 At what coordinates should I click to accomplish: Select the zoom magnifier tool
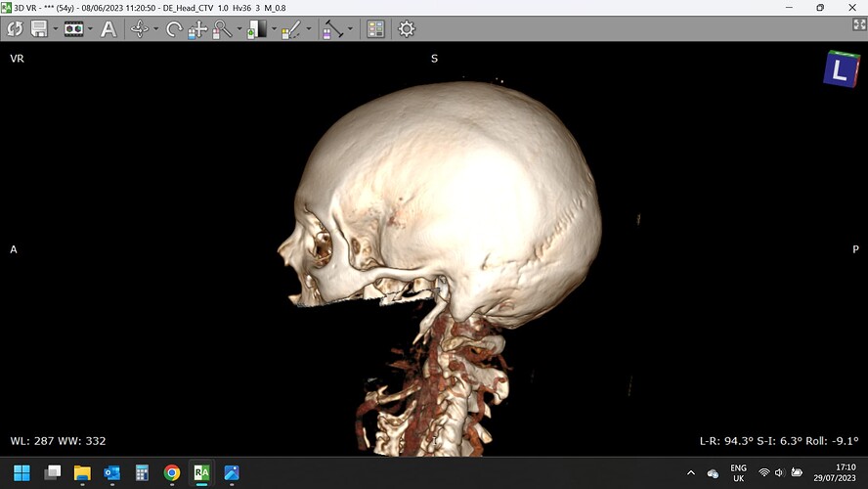coord(222,29)
